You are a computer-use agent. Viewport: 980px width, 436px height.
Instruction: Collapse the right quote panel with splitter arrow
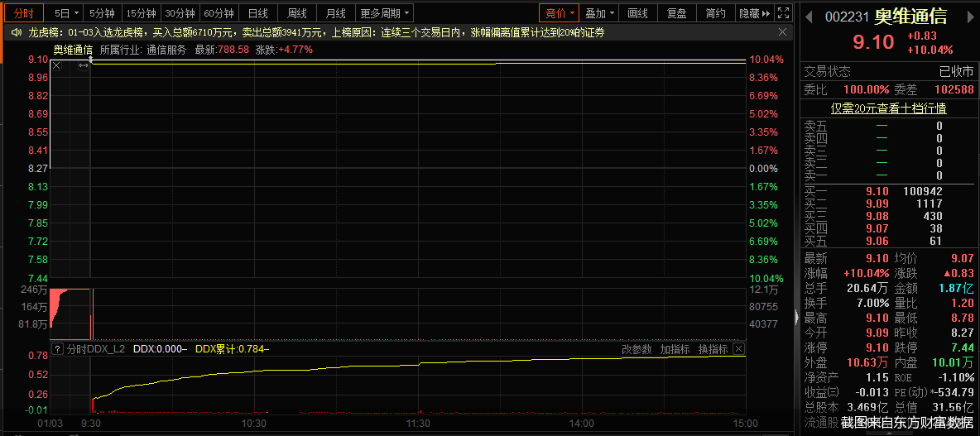pyautogui.click(x=796, y=316)
